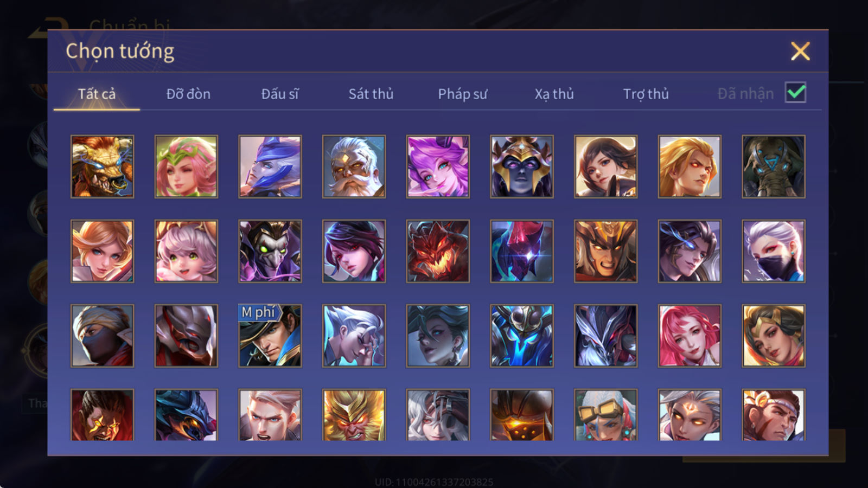
Task: Select the blonde red-eyed male hero
Action: click(690, 166)
